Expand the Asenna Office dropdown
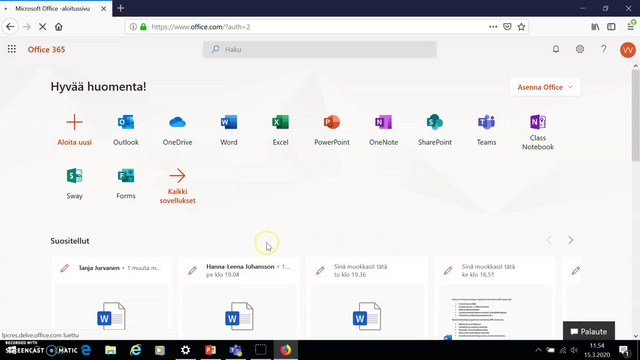640x360 pixels. coord(545,87)
